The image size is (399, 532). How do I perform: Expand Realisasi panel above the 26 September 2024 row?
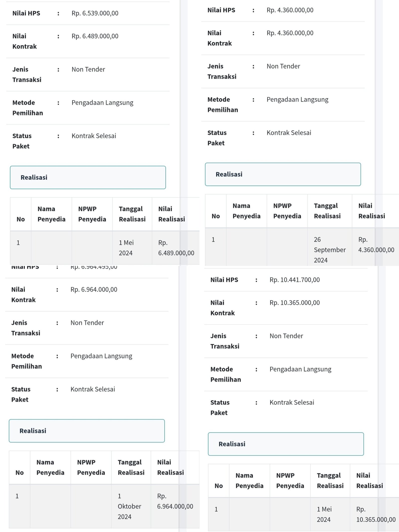tap(283, 174)
